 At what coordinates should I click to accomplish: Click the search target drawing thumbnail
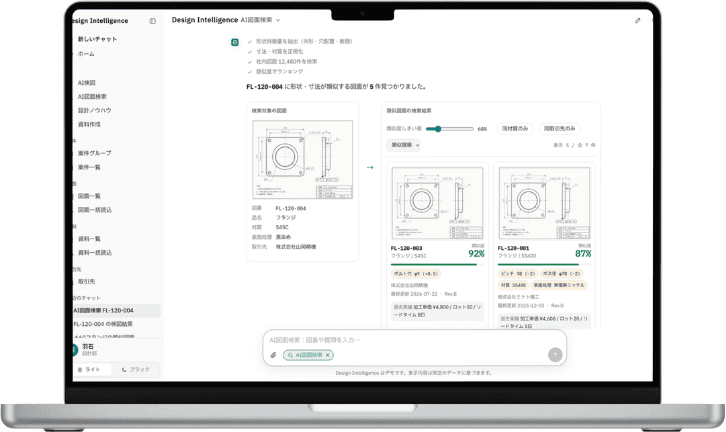click(302, 160)
